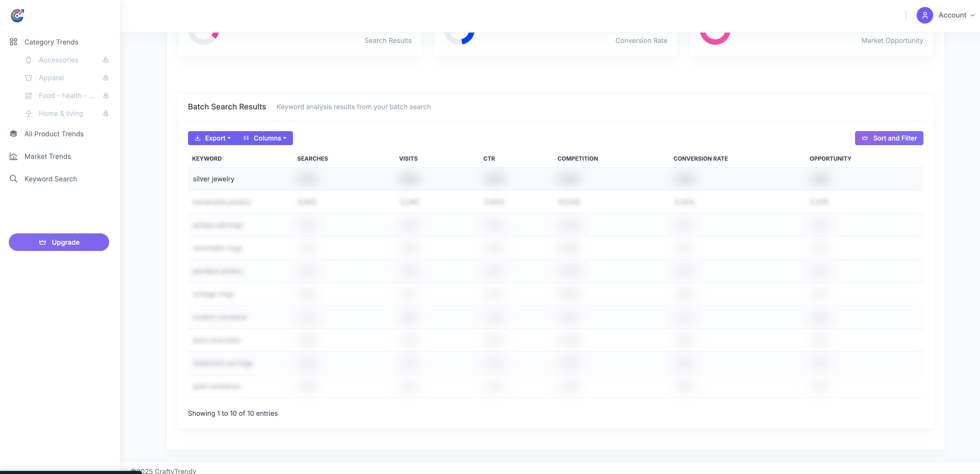Click the Home & living bell icon
The image size is (980, 474).
pyautogui.click(x=28, y=114)
